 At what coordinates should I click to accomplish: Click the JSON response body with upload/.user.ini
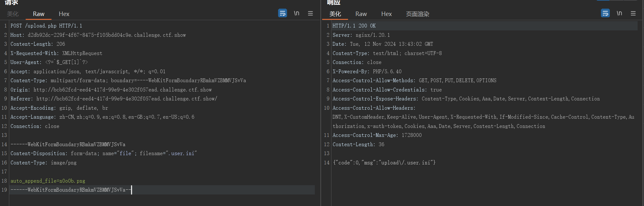(384, 162)
